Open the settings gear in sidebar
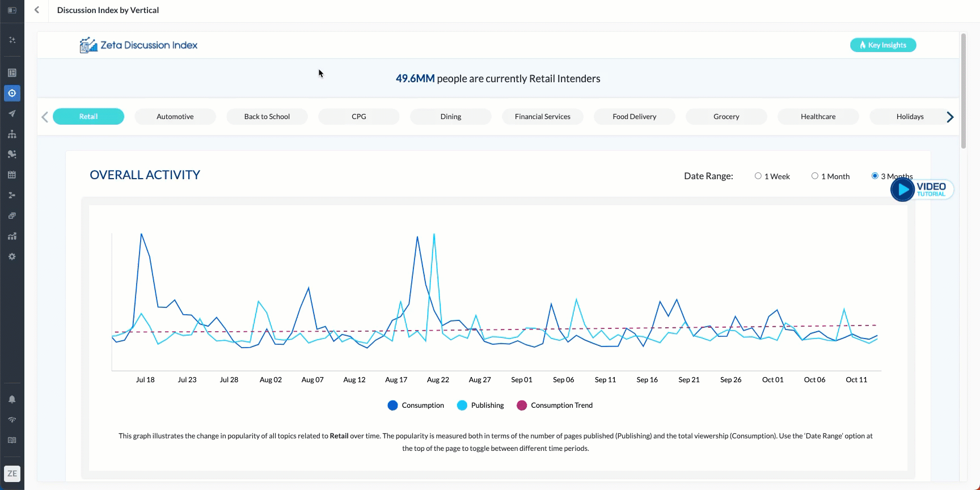This screenshot has height=490, width=980. pos(12,256)
